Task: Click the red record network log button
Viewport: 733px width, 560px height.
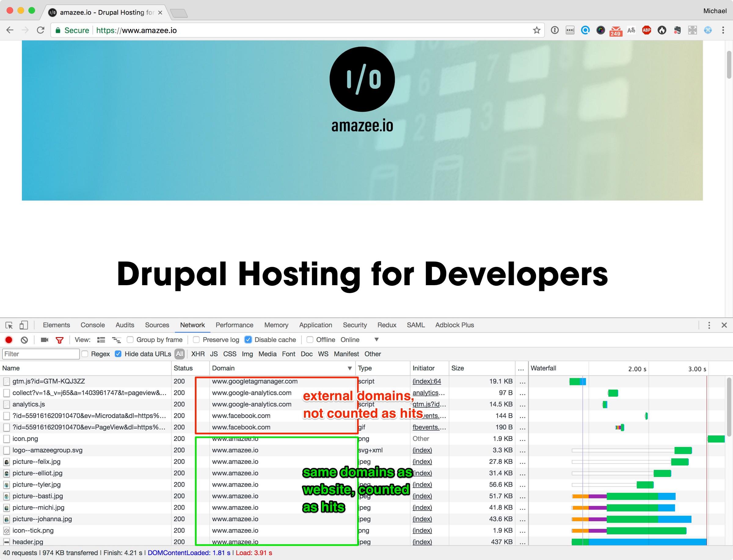Action: pos(9,340)
